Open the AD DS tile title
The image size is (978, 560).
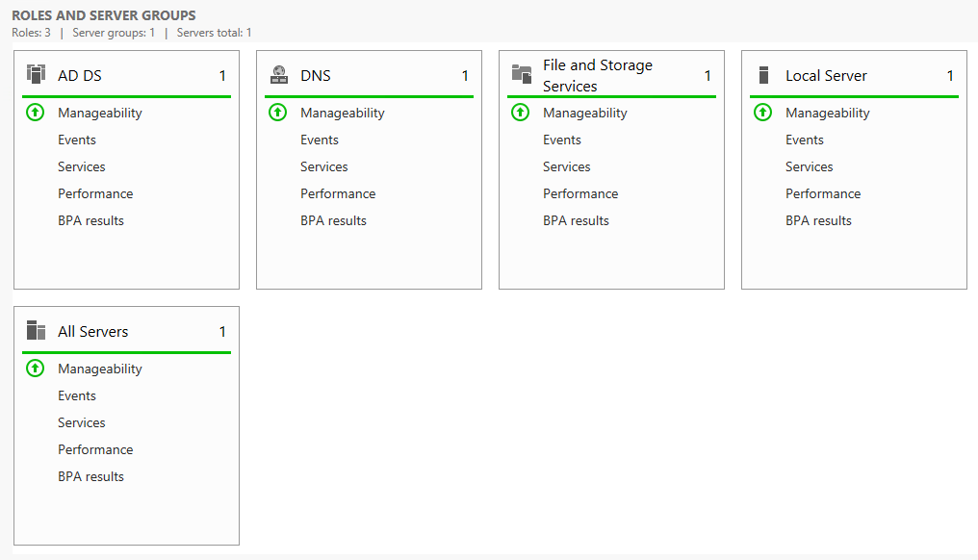80,75
